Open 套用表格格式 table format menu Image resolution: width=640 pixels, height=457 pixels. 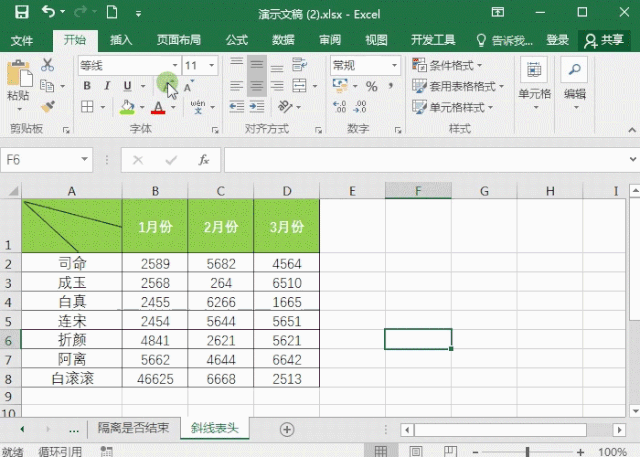click(458, 86)
